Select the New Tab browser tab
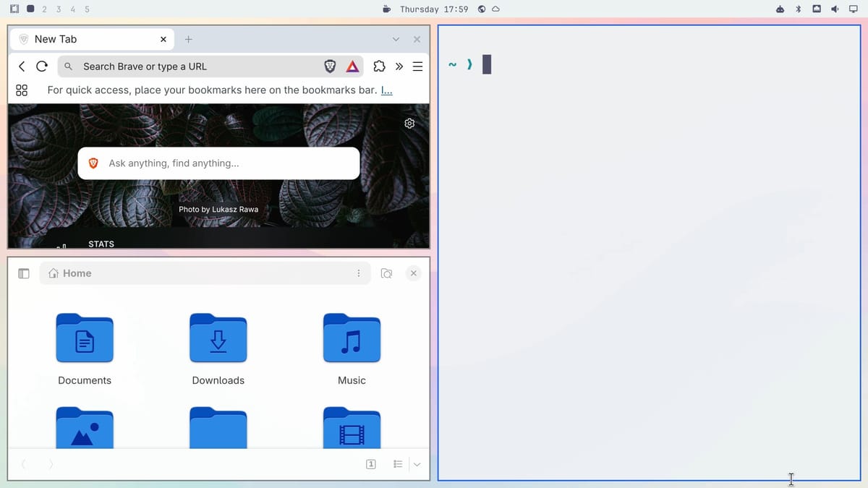This screenshot has height=488, width=868. (91, 39)
